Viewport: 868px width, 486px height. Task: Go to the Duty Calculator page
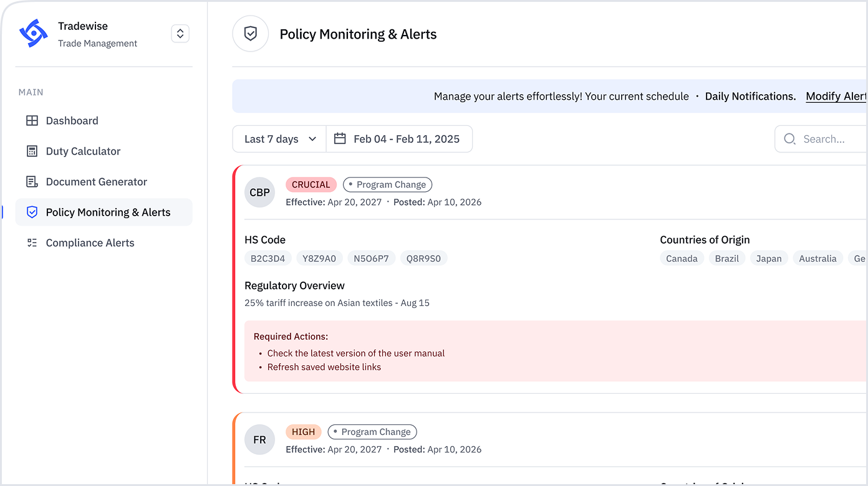click(x=83, y=151)
